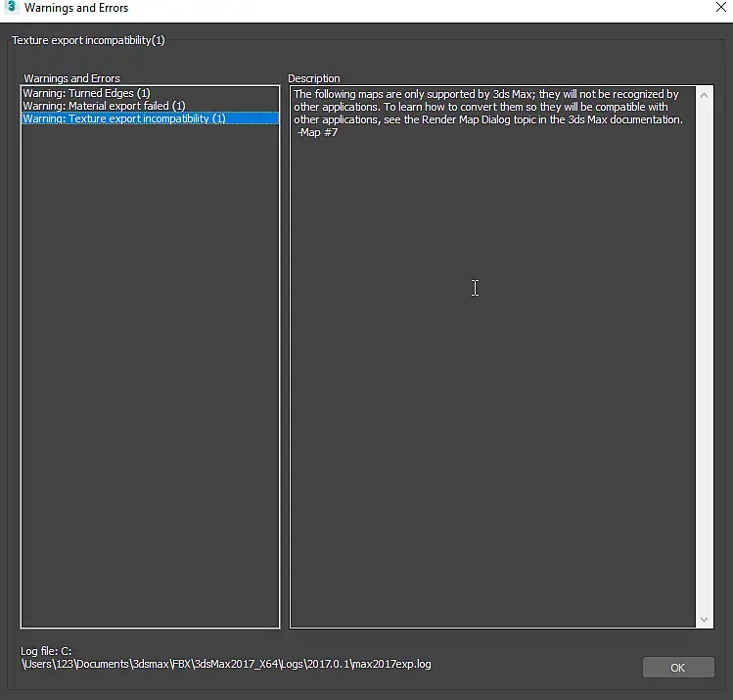The width and height of the screenshot is (733, 700).
Task: Click the description scrollbar up arrow
Action: coord(704,95)
